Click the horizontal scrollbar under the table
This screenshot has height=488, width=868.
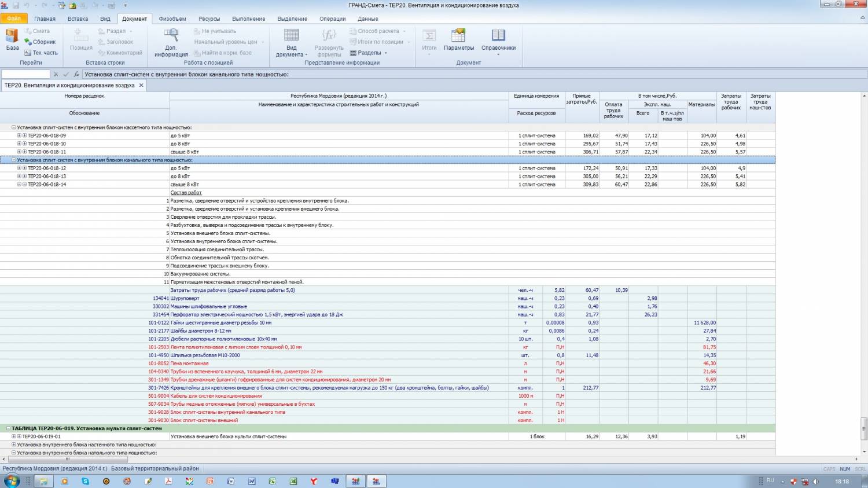point(67,459)
